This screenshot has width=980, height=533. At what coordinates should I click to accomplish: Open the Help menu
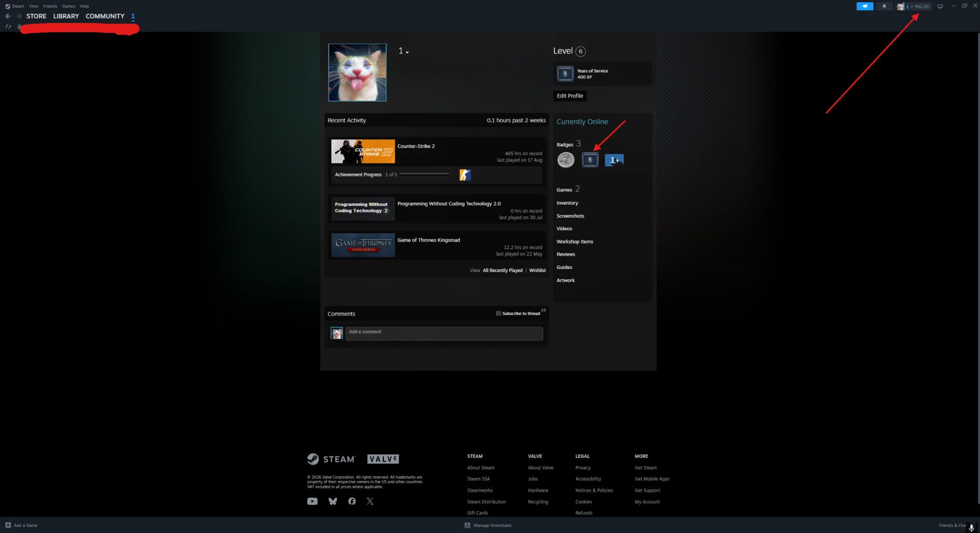[84, 6]
